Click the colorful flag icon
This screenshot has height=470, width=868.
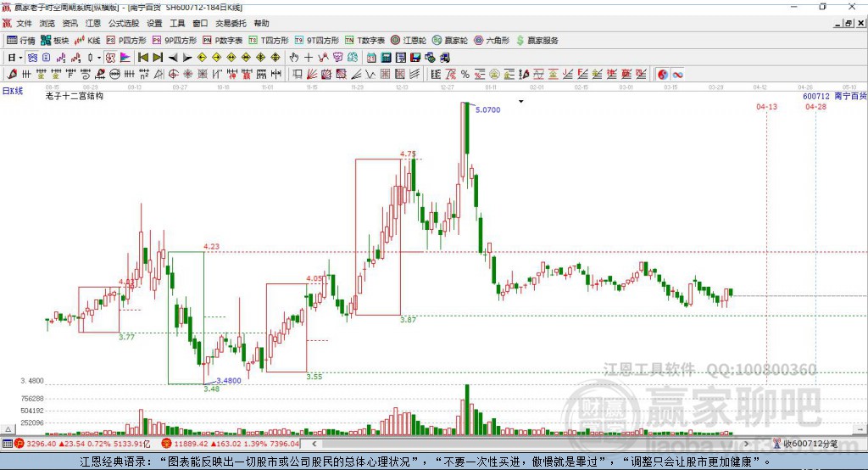point(125,58)
